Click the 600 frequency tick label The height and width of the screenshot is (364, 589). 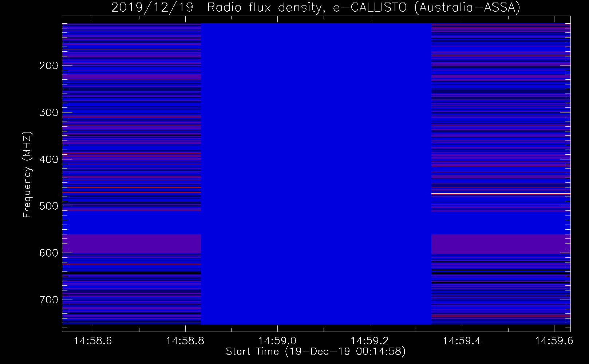(49, 253)
